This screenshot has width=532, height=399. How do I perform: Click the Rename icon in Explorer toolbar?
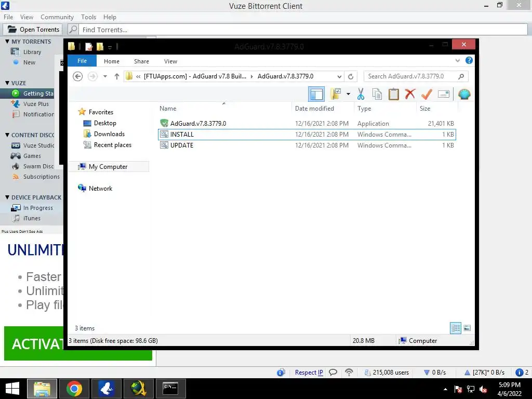pos(444,94)
